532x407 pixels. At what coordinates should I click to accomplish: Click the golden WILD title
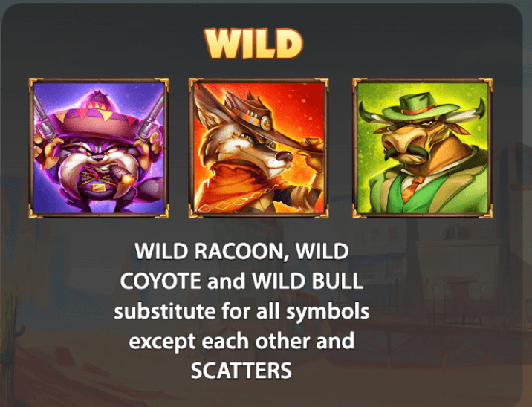pyautogui.click(x=253, y=44)
